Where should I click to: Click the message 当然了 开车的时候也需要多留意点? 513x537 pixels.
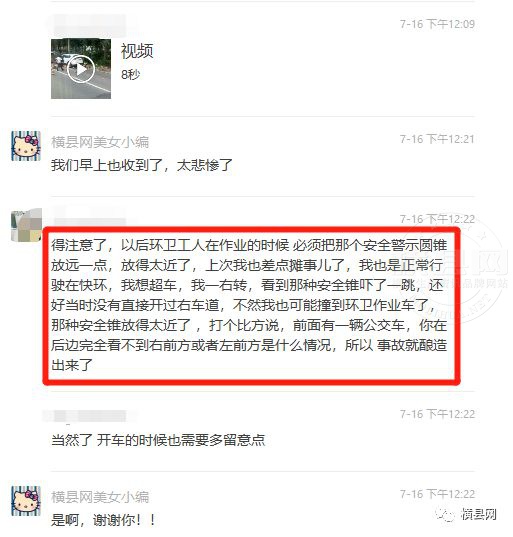point(158,440)
